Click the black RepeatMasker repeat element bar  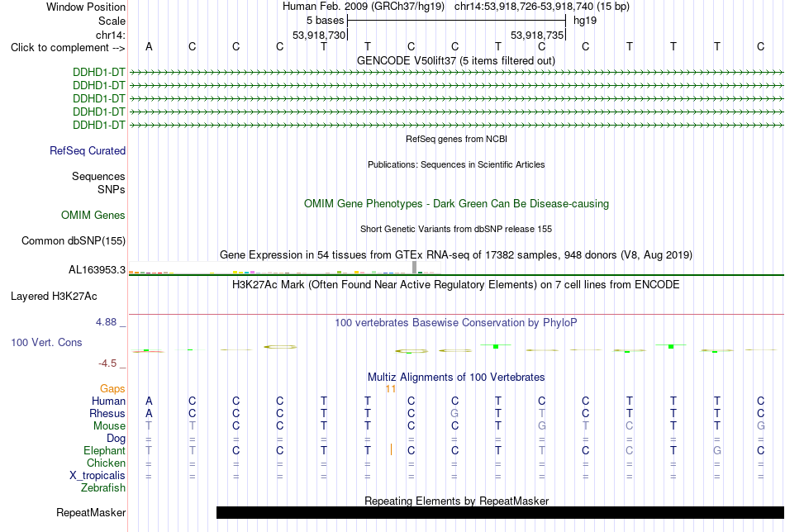coord(500,512)
